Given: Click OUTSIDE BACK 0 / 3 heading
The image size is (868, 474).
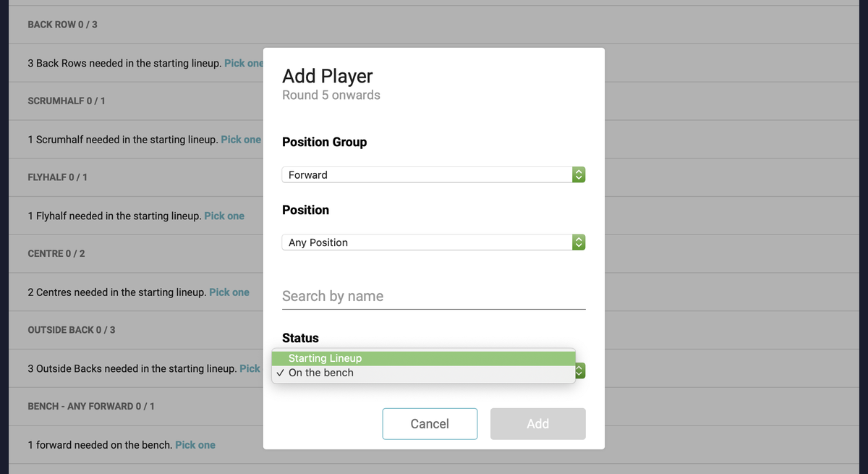Looking at the screenshot, I should point(72,330).
